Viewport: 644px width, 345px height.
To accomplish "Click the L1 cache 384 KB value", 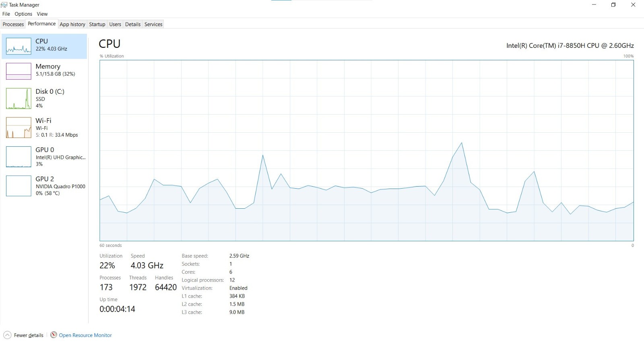I will pyautogui.click(x=237, y=296).
